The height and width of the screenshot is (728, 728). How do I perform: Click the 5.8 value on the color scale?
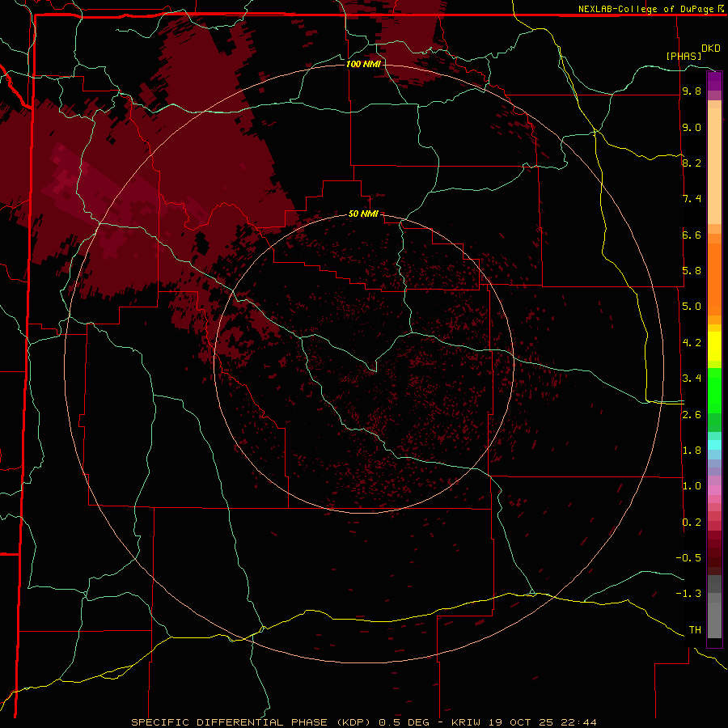(x=692, y=271)
